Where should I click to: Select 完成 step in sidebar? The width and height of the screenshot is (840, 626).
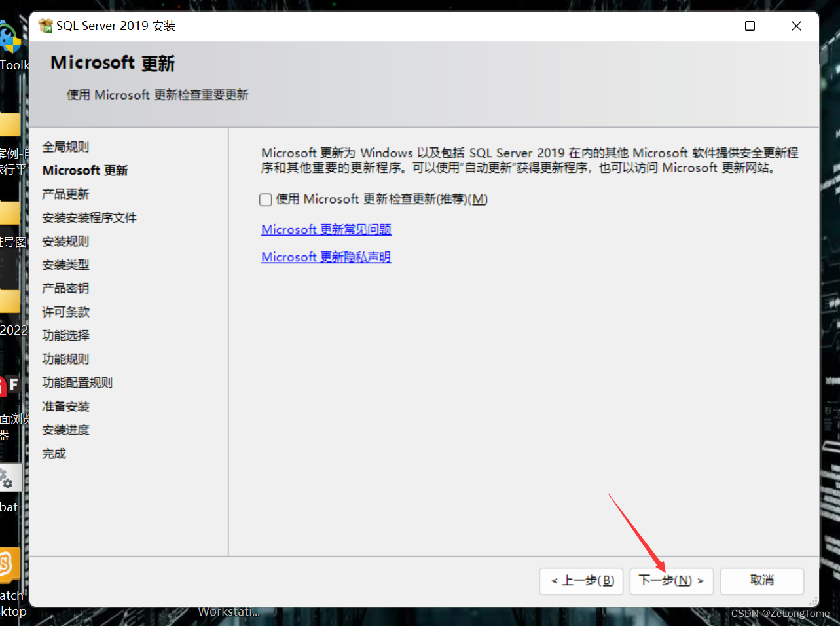click(54, 453)
